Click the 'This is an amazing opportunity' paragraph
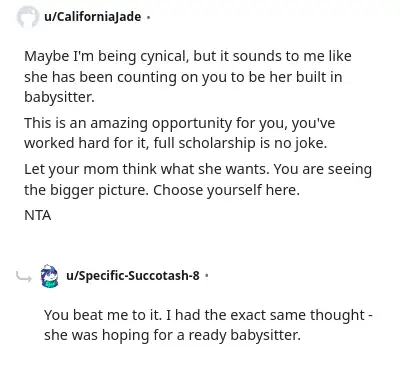Screen dimensions: 400x371 179,133
